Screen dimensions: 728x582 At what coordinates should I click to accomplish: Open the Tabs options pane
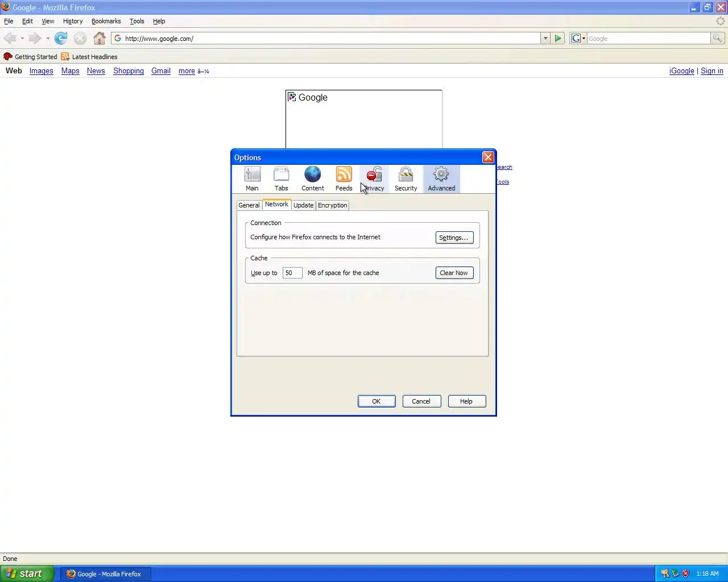[x=282, y=179]
